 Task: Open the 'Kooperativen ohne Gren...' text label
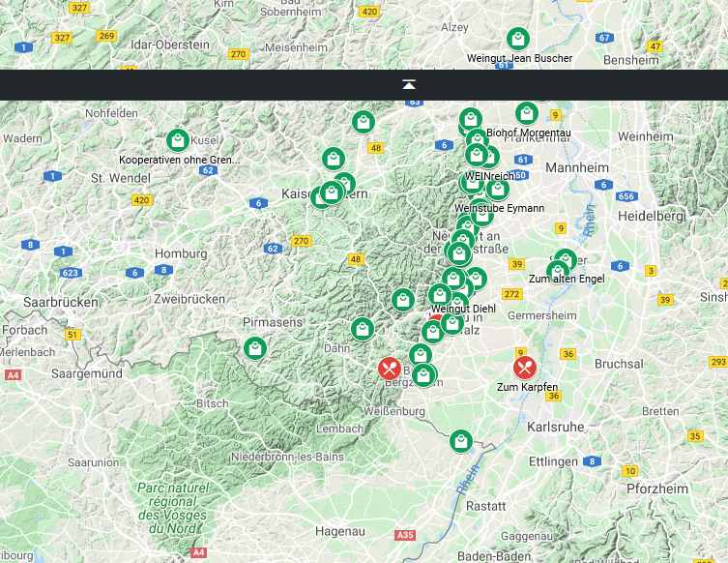(179, 160)
